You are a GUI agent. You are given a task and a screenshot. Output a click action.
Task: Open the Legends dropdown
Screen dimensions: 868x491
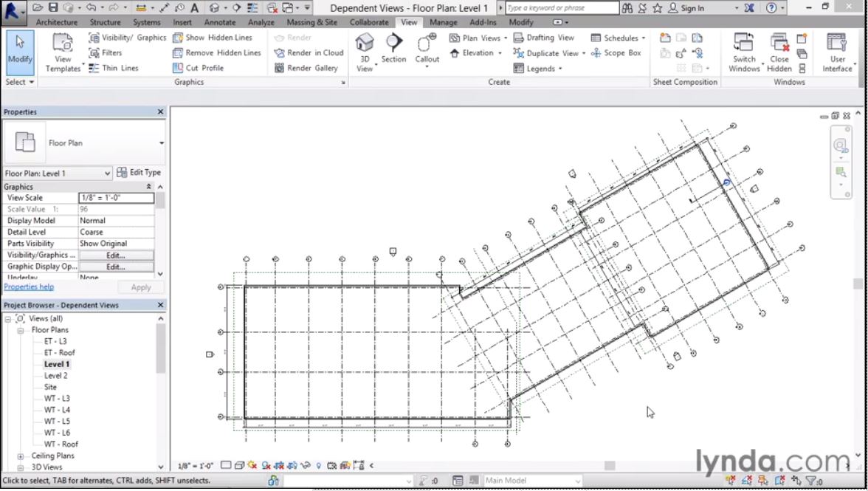(x=537, y=69)
